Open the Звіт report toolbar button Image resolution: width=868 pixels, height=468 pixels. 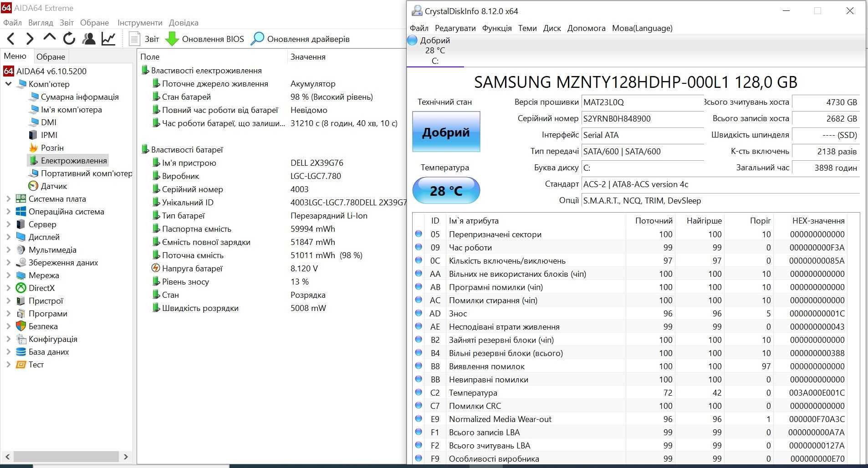point(144,39)
